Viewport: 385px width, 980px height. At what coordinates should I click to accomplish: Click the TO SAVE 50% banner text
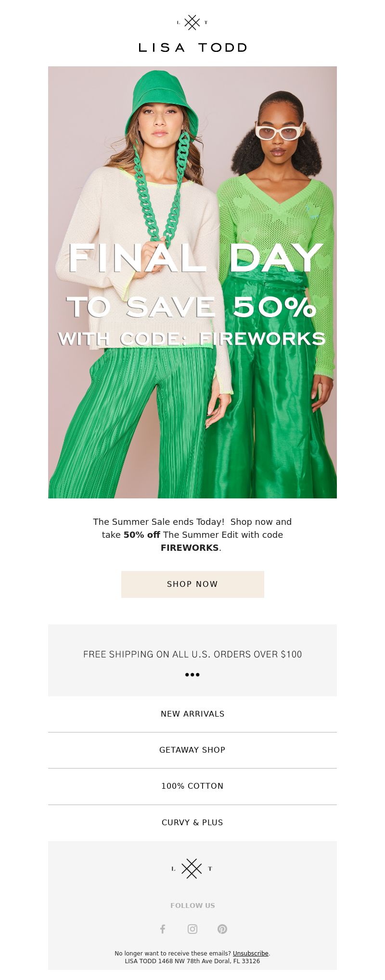coord(192,307)
